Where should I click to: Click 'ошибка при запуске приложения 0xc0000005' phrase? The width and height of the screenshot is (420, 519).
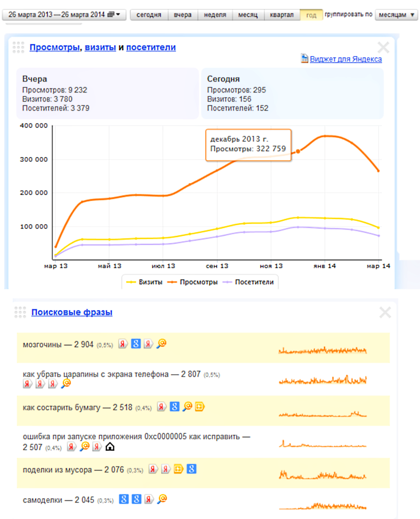tap(105, 437)
